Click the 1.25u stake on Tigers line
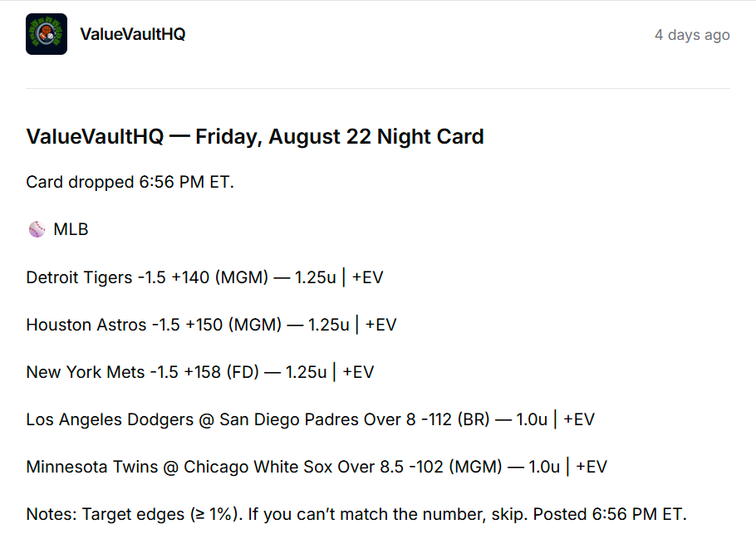Viewport: 756px width, 534px height. (x=315, y=277)
